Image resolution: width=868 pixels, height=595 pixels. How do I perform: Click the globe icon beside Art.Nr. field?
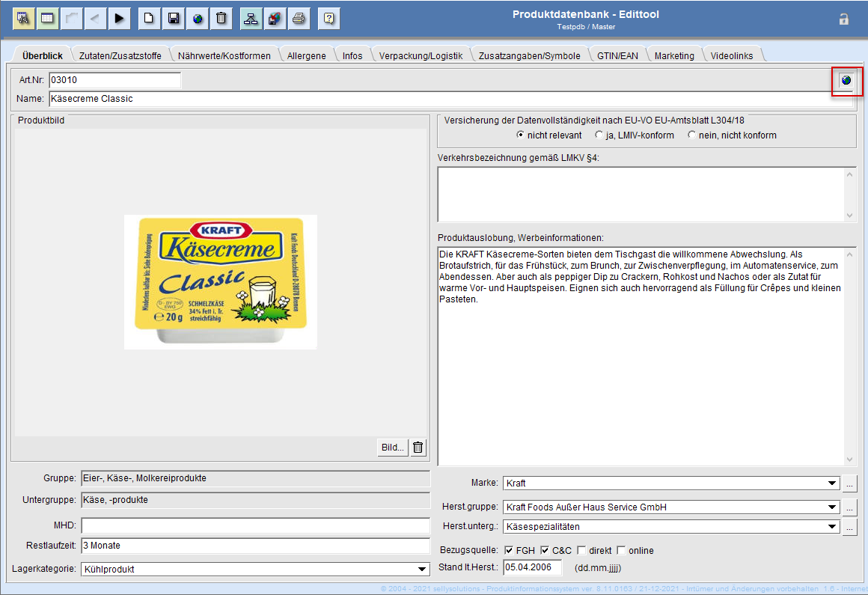pyautogui.click(x=846, y=80)
